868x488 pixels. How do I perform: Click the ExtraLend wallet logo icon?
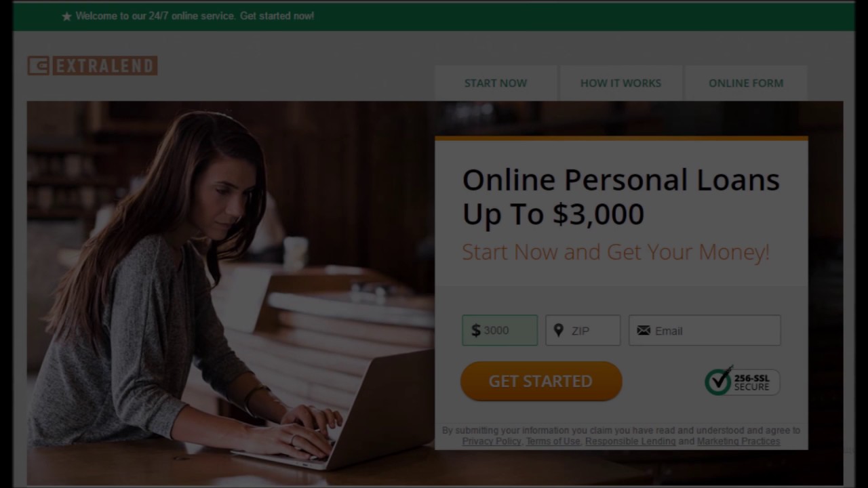[x=39, y=66]
